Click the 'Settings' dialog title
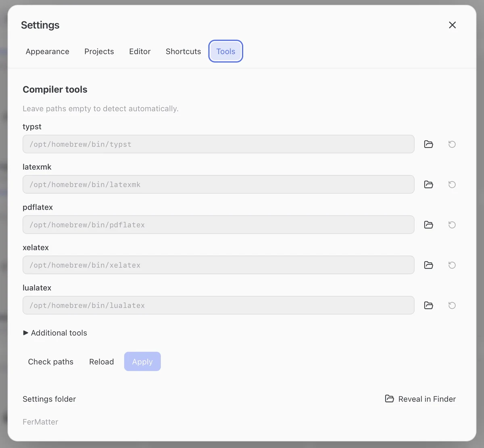The width and height of the screenshot is (484, 448). tap(40, 25)
